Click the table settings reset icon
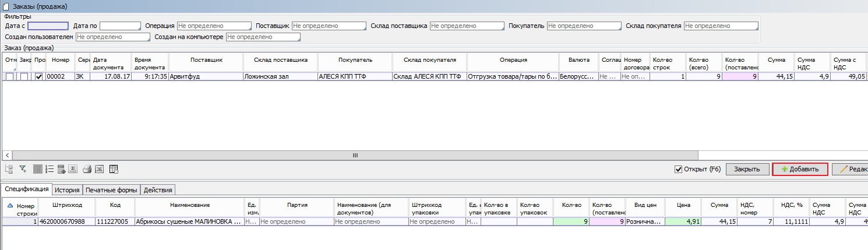Screen dimensions: 868x250 (114, 169)
